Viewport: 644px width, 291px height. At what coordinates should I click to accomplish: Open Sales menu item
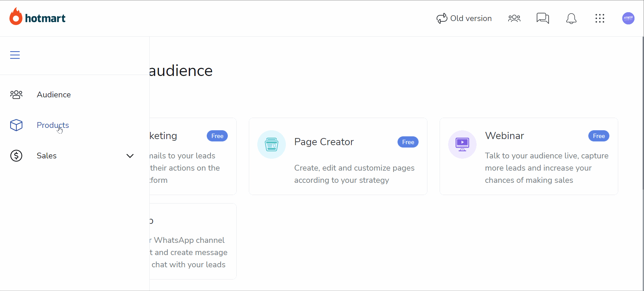coord(47,156)
